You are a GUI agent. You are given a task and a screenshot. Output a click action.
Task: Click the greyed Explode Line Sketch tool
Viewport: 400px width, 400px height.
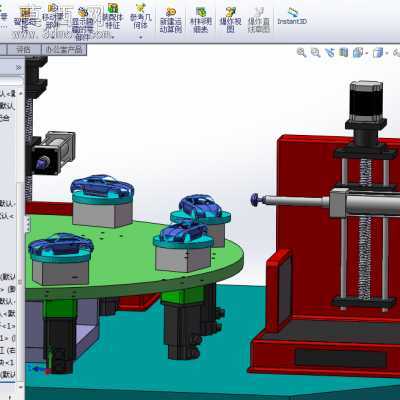coord(259,21)
